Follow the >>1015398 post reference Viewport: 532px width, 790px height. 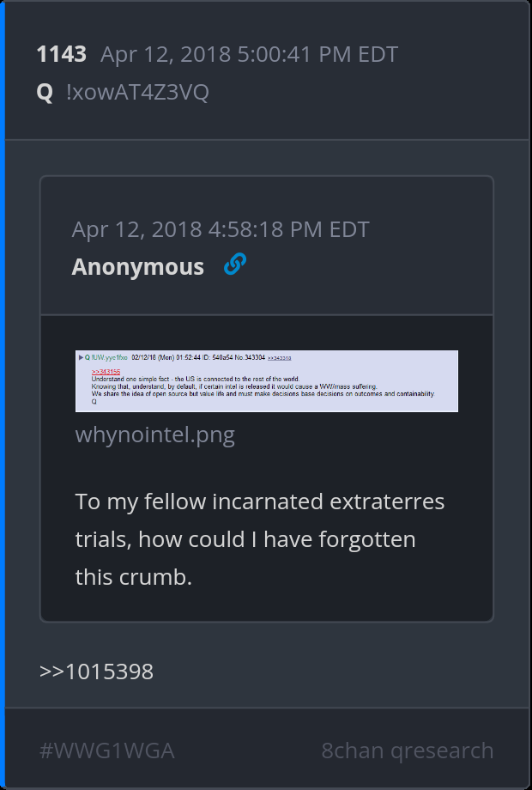pyautogui.click(x=96, y=671)
